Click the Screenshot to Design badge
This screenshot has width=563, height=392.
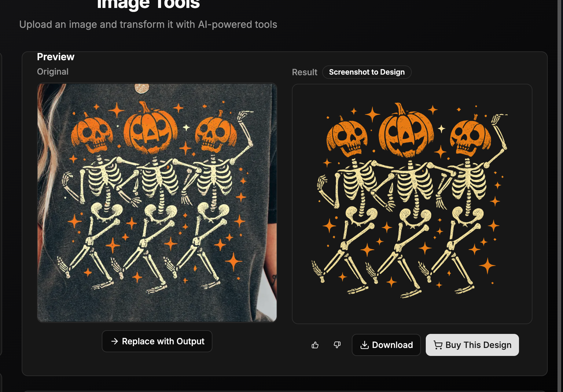click(x=367, y=72)
